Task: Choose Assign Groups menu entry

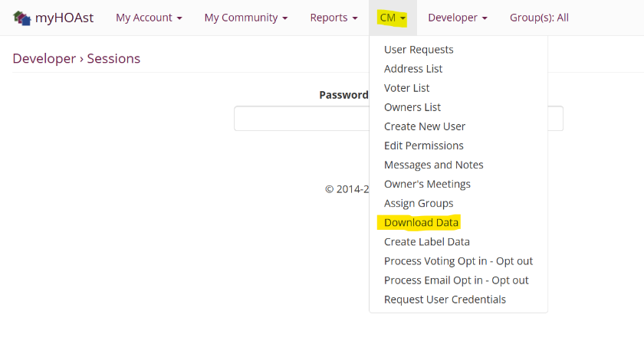Action: click(x=419, y=203)
